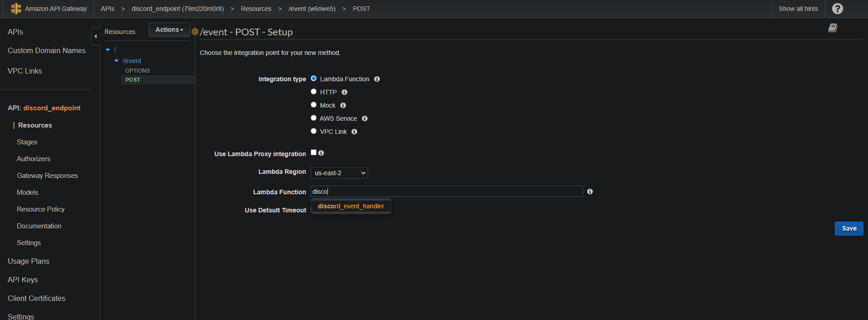Click the Use Default Timeout label
Screen dimensions: 868x320
(275, 210)
